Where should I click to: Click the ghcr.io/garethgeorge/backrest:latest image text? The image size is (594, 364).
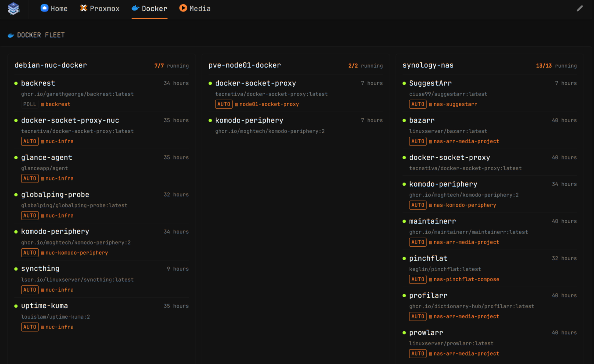point(77,94)
